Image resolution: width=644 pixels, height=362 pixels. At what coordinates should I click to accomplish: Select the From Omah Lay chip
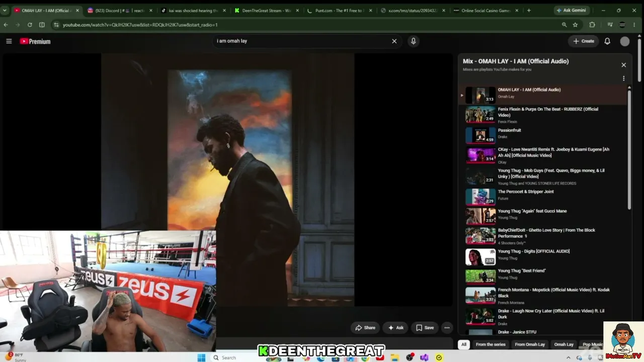point(530,344)
